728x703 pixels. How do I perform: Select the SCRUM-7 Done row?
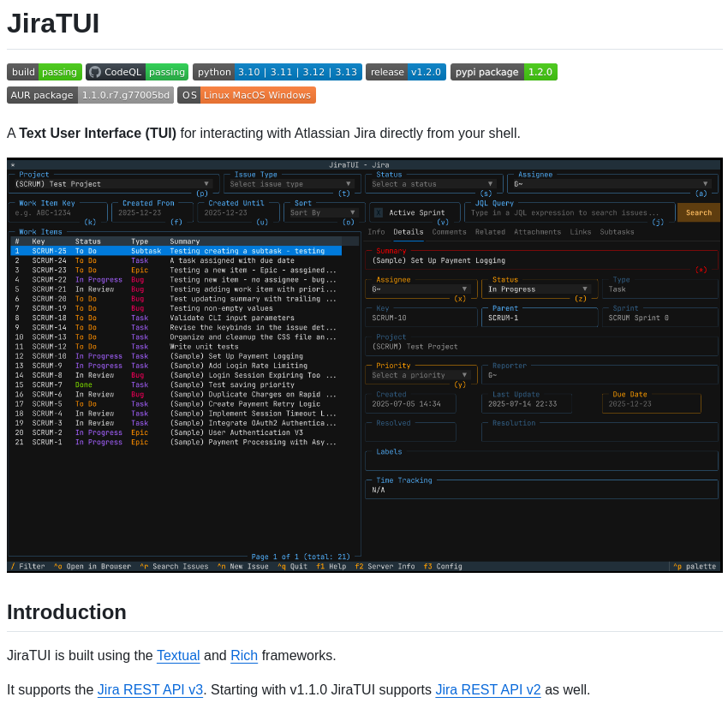coord(176,384)
